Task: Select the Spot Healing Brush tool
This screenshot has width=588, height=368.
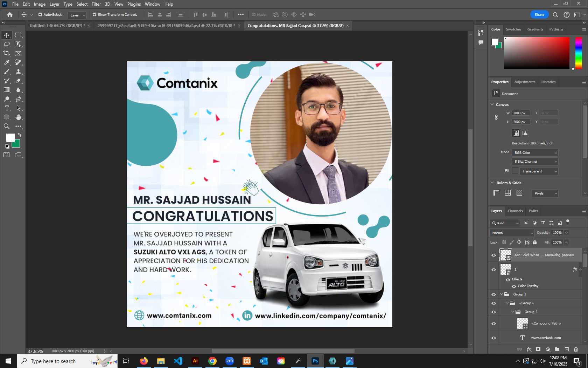Action: point(18,62)
